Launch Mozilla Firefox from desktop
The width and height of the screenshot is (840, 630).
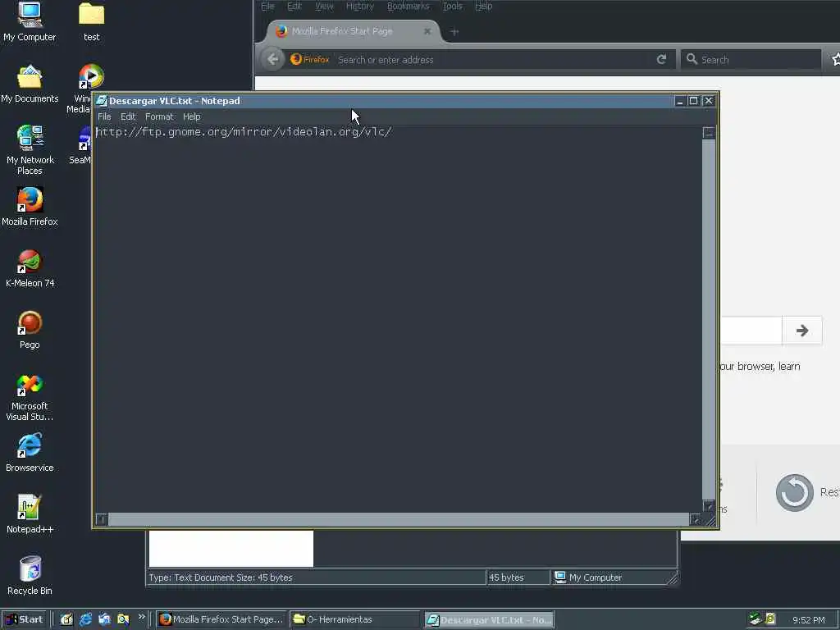point(30,206)
